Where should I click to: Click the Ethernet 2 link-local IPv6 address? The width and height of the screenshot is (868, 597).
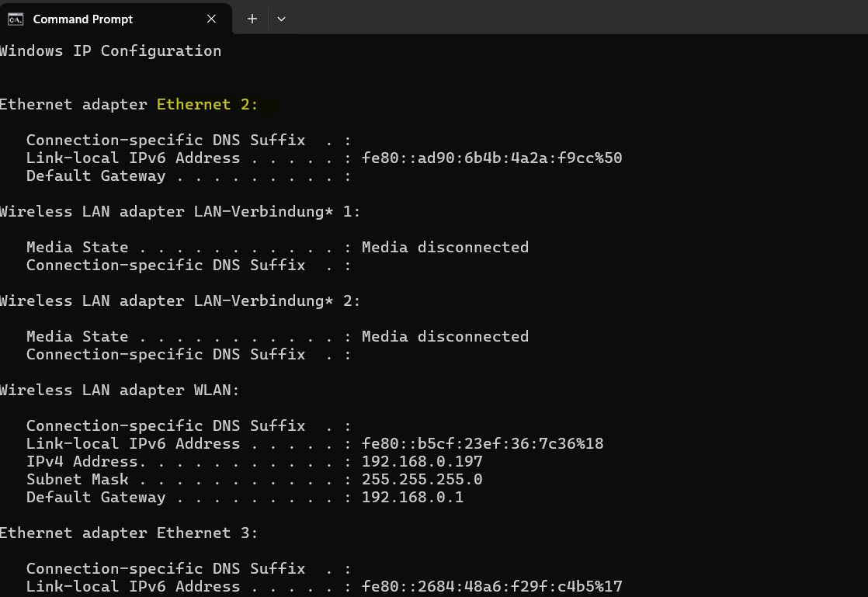pyautogui.click(x=491, y=158)
